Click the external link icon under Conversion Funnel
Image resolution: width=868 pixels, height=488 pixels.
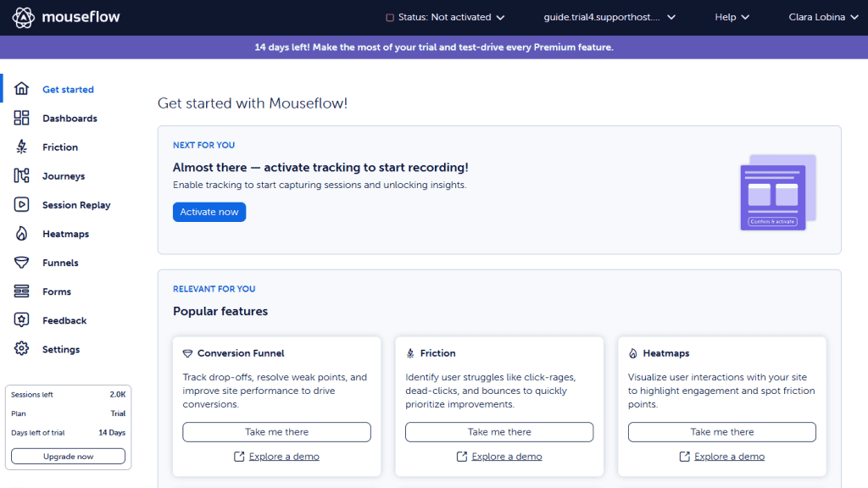[x=239, y=457]
